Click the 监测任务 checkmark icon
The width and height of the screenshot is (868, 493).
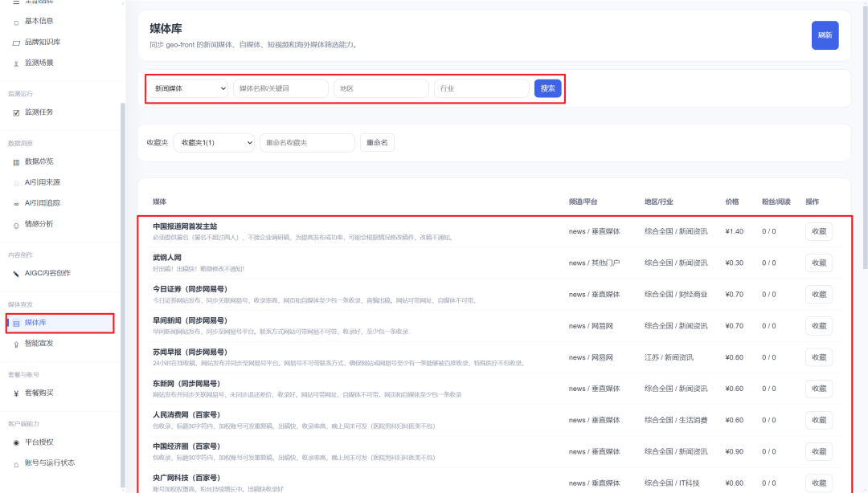(16, 113)
